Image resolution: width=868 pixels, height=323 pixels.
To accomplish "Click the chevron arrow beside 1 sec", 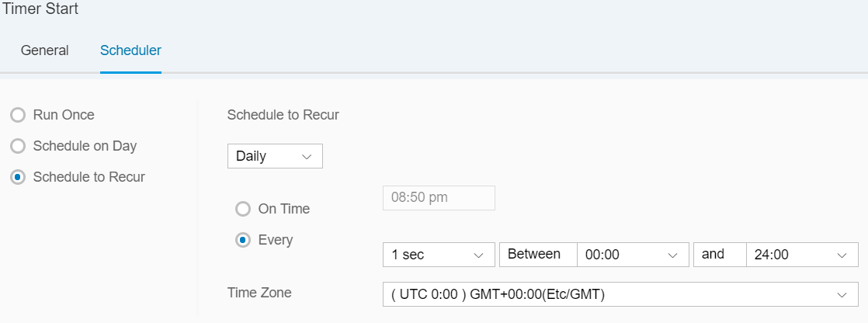I will [478, 255].
